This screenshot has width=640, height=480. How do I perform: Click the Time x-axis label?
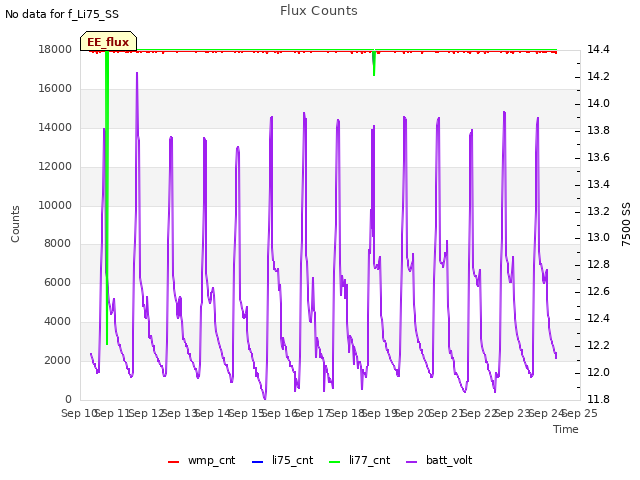[x=566, y=429]
